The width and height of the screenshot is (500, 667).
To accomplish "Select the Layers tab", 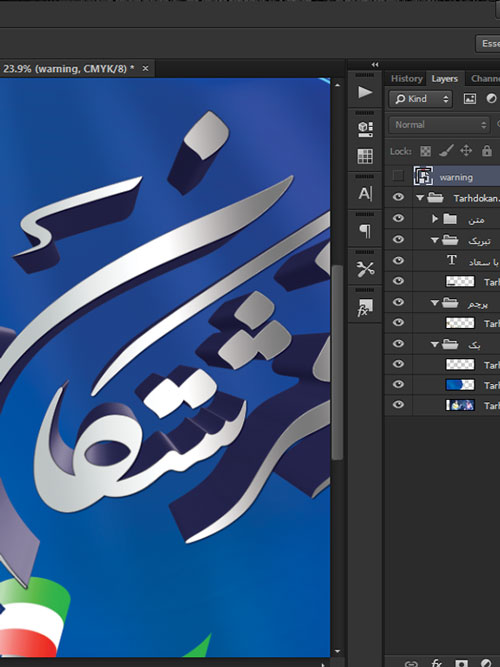I will [445, 79].
